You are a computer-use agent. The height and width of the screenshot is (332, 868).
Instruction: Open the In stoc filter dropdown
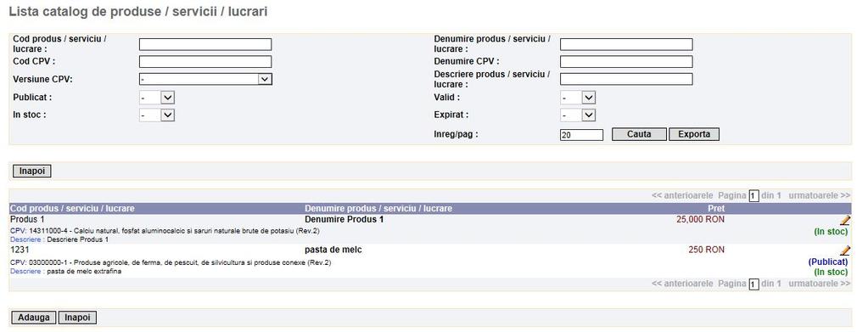pyautogui.click(x=157, y=115)
